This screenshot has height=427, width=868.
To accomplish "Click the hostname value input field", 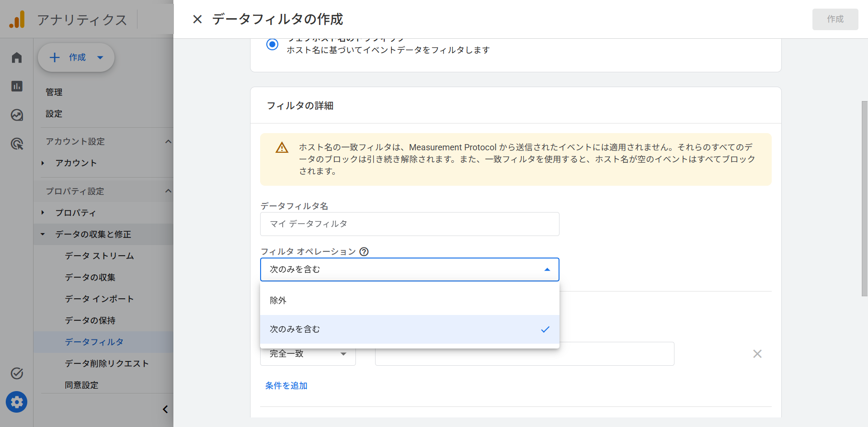I will (x=525, y=354).
